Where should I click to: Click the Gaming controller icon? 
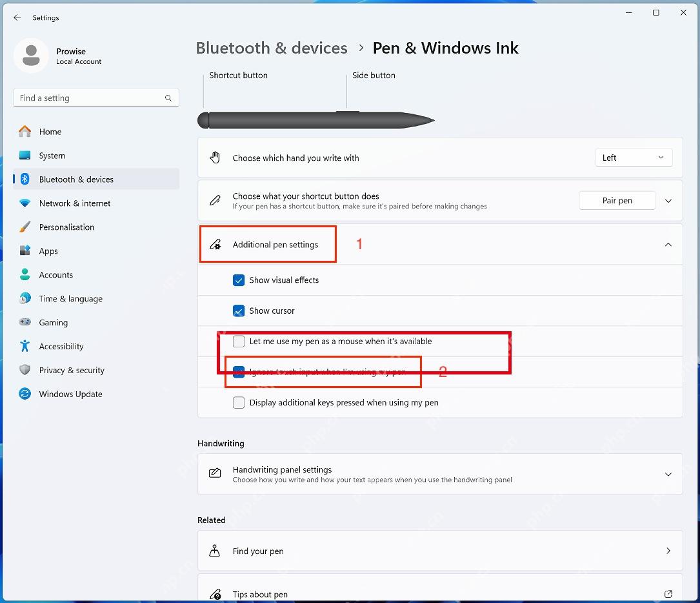tap(25, 322)
